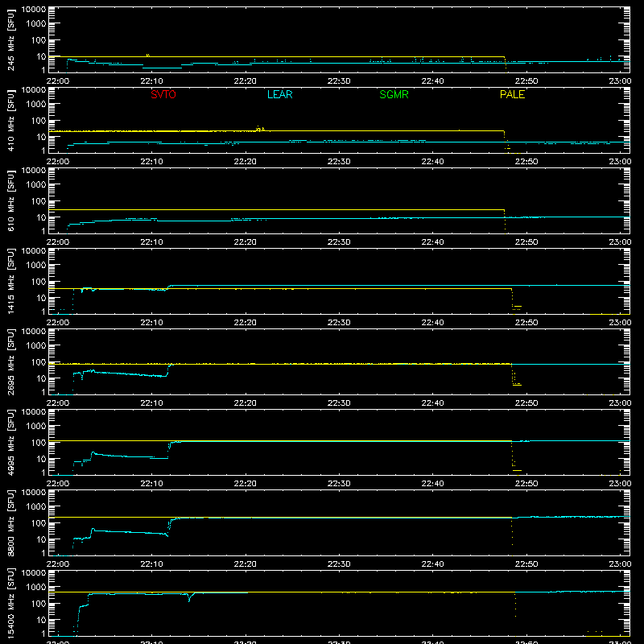This screenshot has height=644, width=644.
Task: Click the 10000 y-axis value in the 245 MHz panel
Action: tap(34, 10)
